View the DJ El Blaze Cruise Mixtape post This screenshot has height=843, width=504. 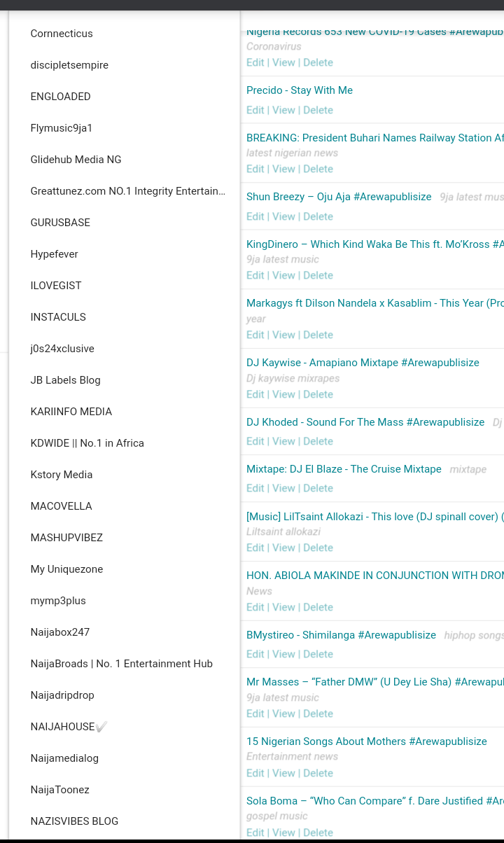tap(283, 488)
